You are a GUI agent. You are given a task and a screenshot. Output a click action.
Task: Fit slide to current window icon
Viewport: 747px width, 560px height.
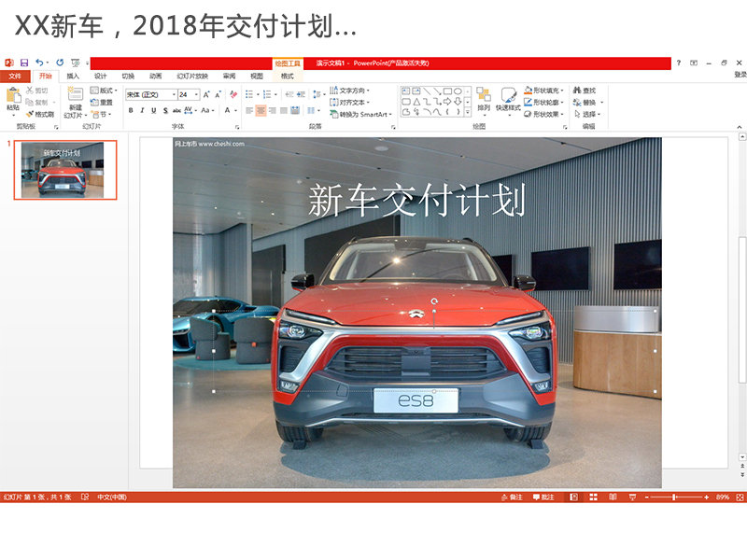(740, 497)
